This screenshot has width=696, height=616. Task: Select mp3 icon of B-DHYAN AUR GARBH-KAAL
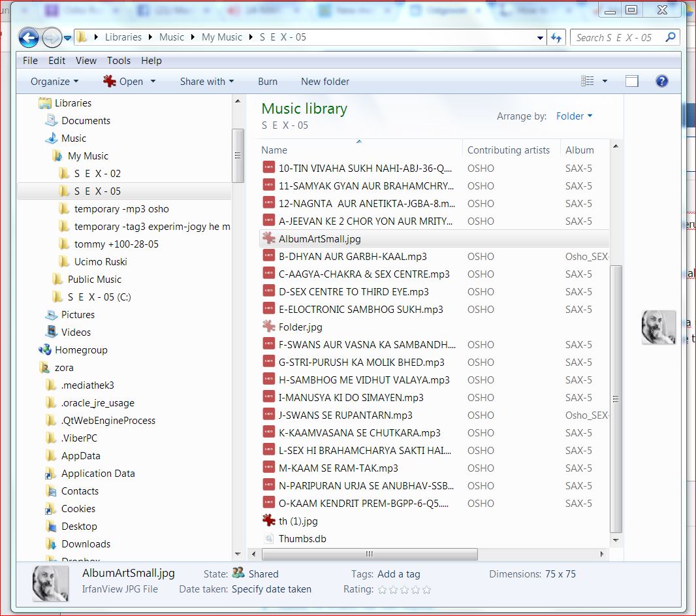tap(268, 256)
